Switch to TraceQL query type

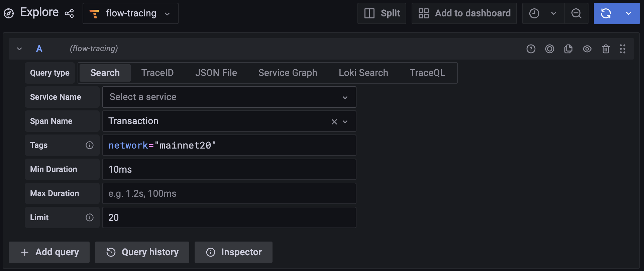point(427,73)
